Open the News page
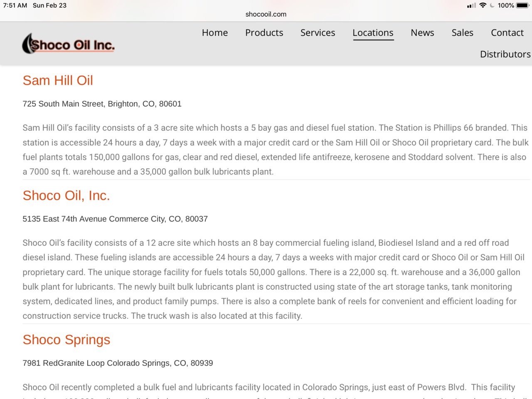Image resolution: width=532 pixels, height=399 pixels. (x=422, y=32)
